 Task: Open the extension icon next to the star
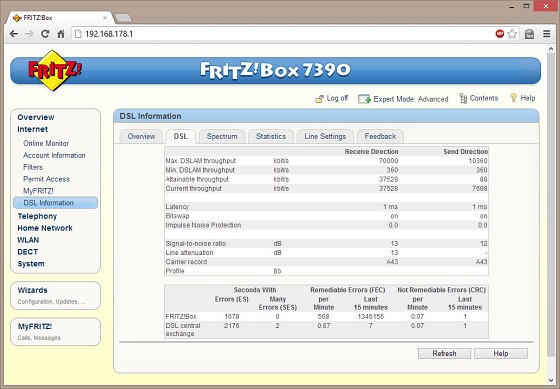point(529,34)
